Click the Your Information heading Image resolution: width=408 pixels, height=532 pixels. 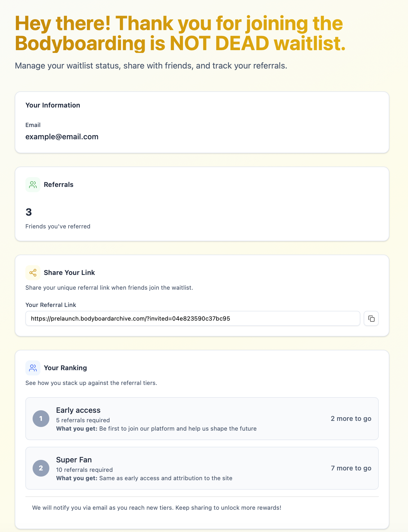(x=53, y=105)
